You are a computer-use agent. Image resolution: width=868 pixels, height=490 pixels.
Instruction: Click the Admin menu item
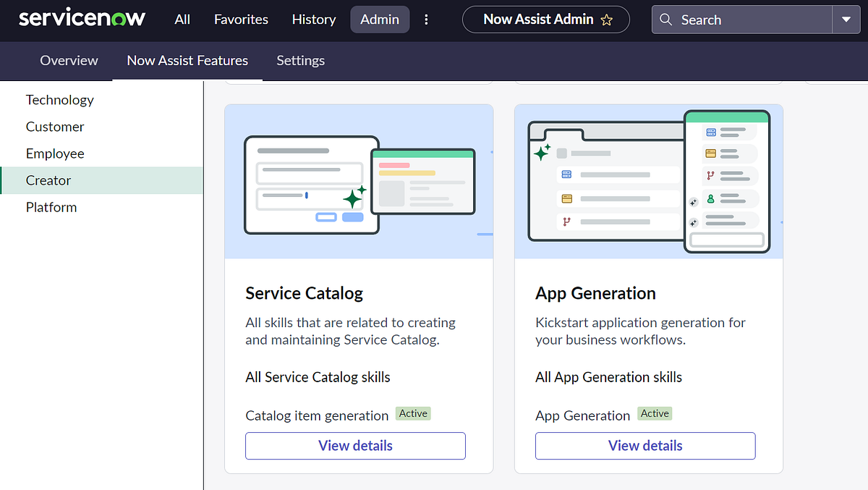pyautogui.click(x=379, y=20)
